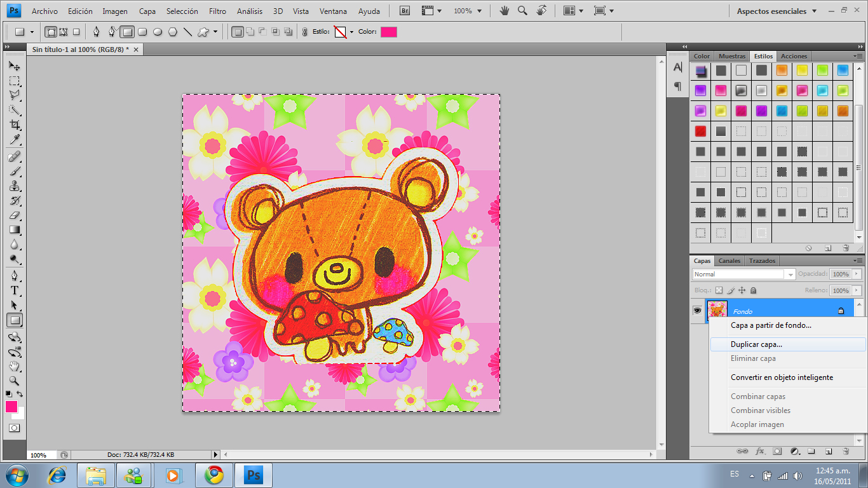
Task: Open the Capas panel options menu
Action: pyautogui.click(x=858, y=261)
